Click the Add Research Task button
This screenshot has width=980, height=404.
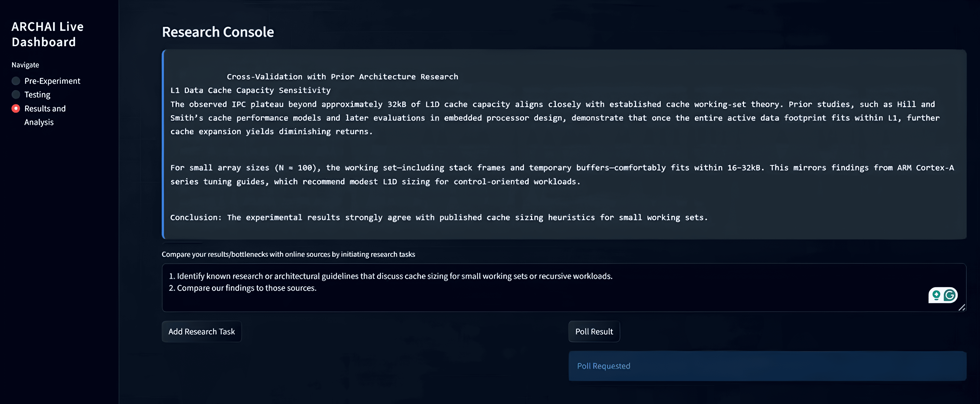point(202,332)
